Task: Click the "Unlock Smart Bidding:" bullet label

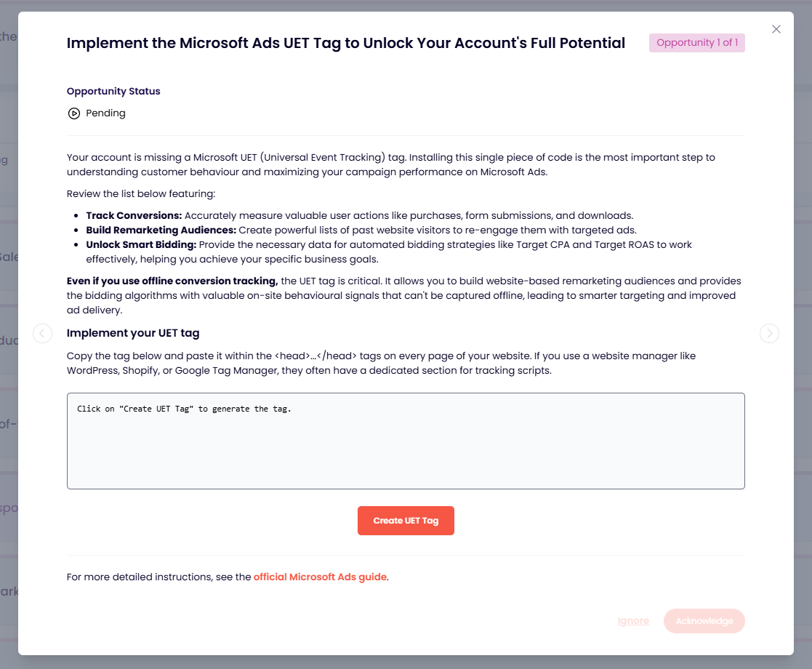Action: coord(141,244)
